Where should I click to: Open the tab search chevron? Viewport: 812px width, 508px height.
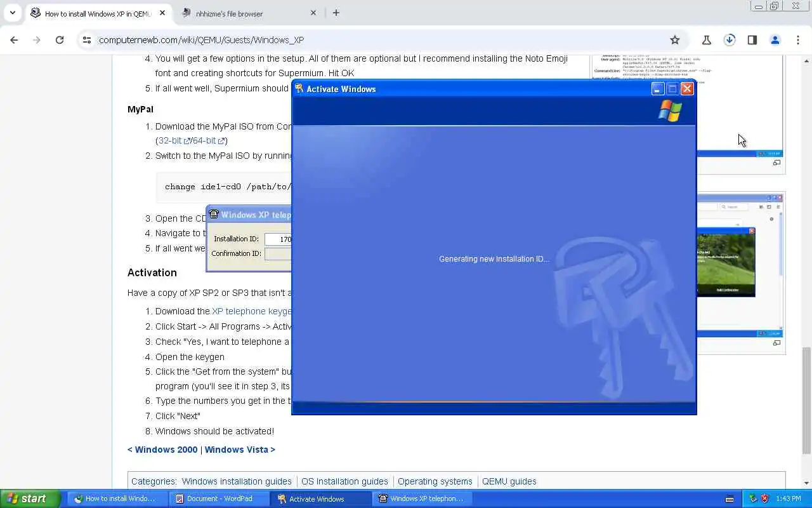pos(12,13)
